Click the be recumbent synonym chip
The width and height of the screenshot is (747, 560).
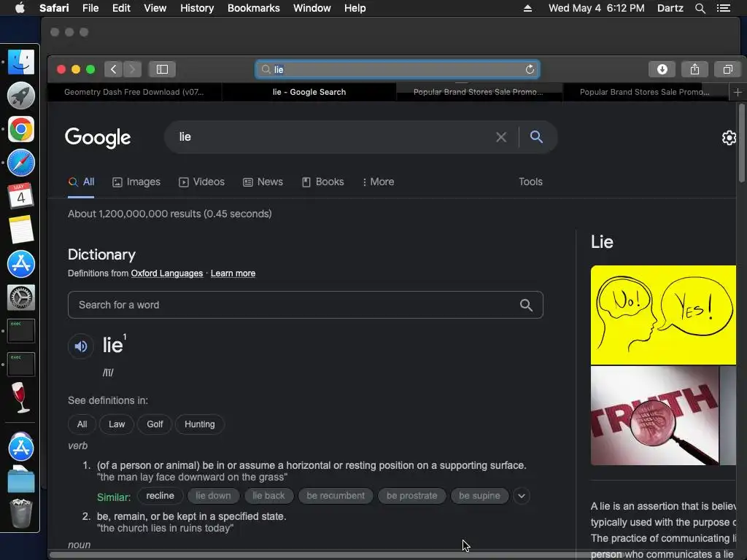coord(336,496)
